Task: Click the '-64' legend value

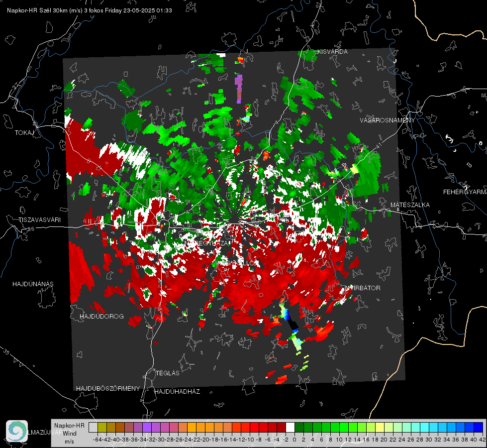Action: pos(97,440)
